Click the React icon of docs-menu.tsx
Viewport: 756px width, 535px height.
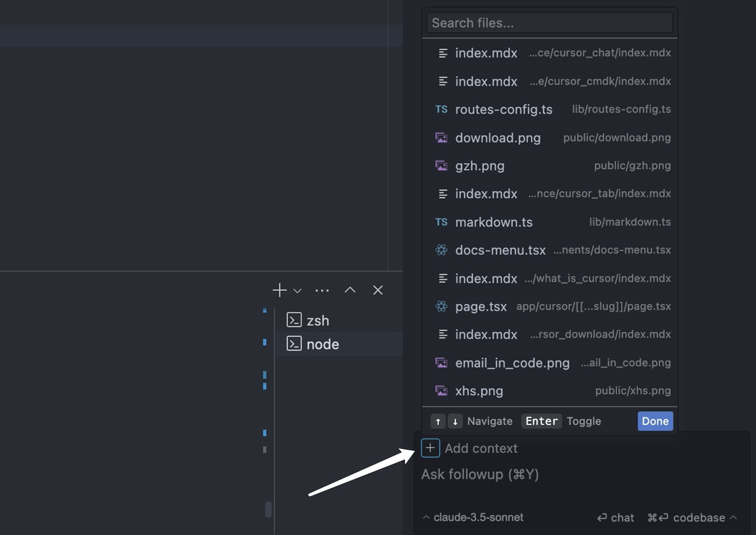(x=441, y=250)
